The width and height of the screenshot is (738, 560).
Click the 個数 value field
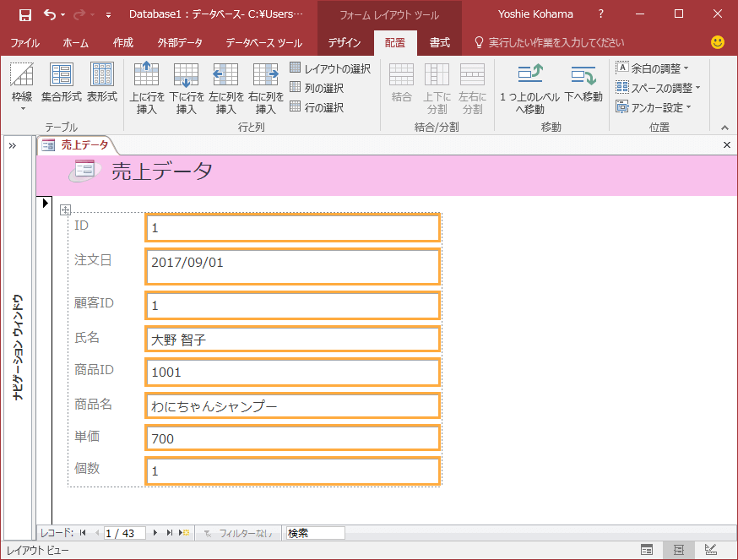pos(292,471)
